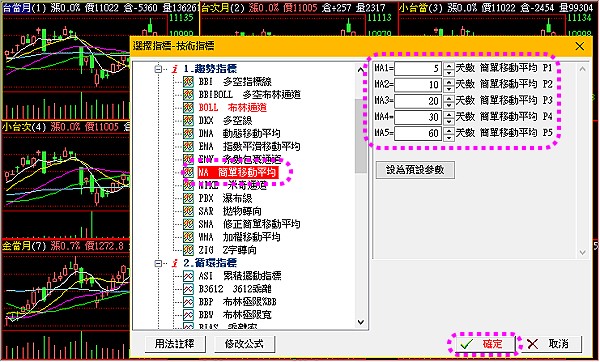Collapse the 2.循環指標 tree group
The width and height of the screenshot is (600, 362).
(158, 263)
